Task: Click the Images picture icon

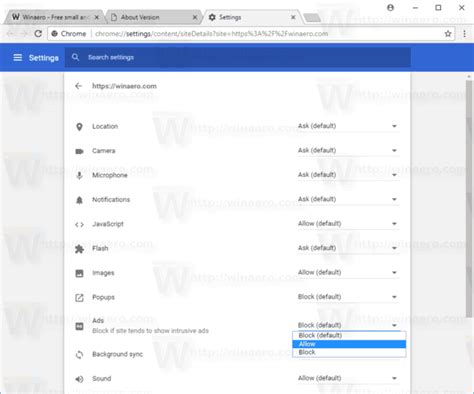Action: point(79,273)
